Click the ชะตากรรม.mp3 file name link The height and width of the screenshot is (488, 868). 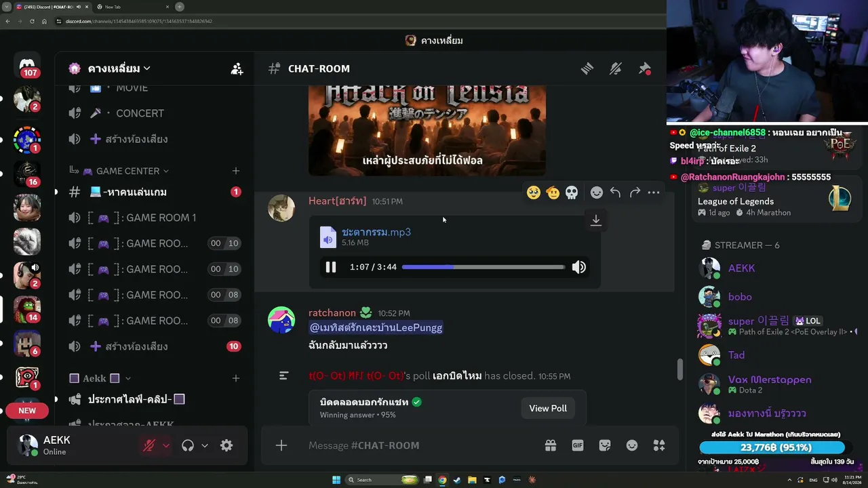click(x=376, y=232)
